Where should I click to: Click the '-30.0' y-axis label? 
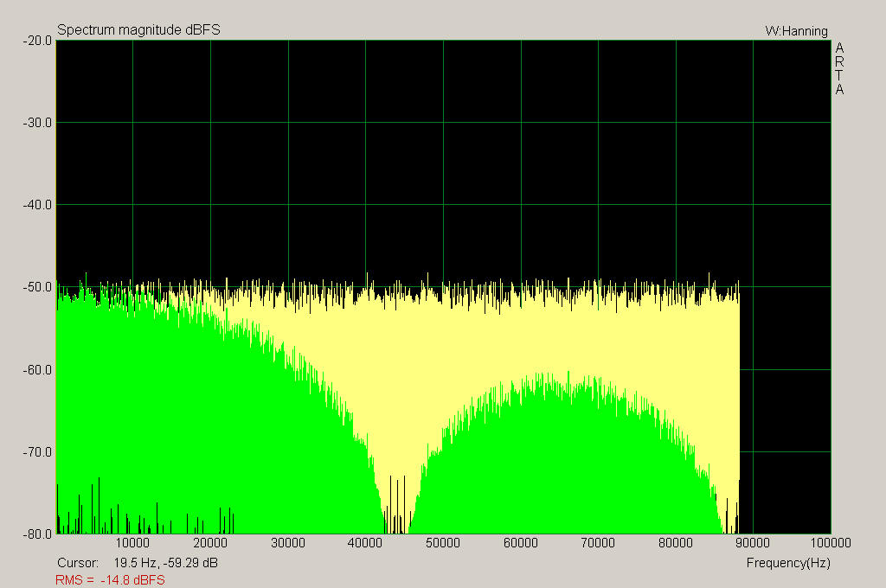click(x=37, y=123)
